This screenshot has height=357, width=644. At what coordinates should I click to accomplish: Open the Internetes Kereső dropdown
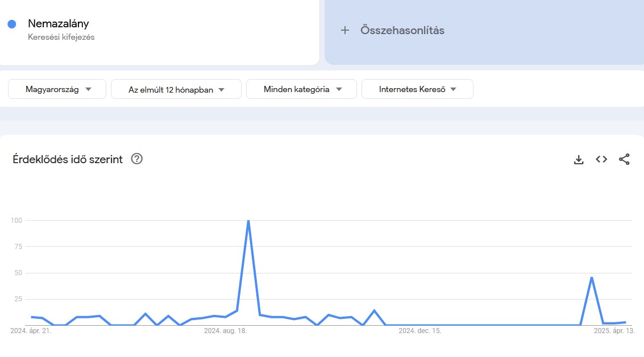coord(417,89)
